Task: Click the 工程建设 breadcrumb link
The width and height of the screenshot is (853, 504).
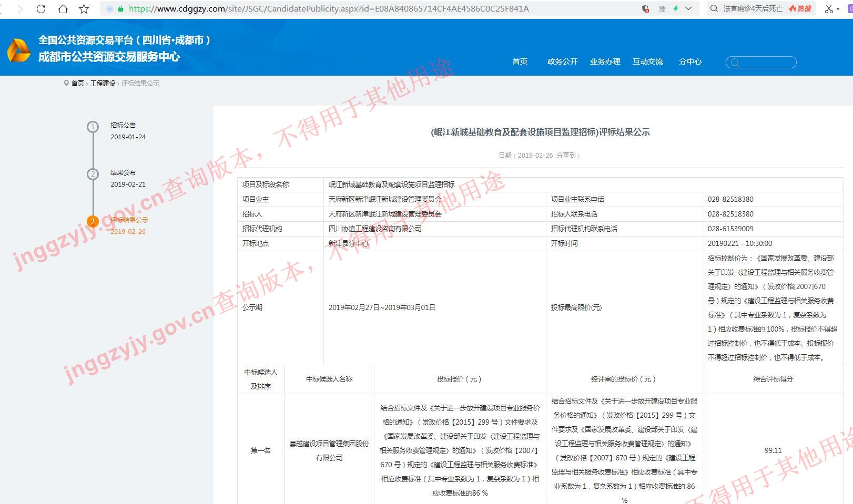Action: click(x=103, y=83)
